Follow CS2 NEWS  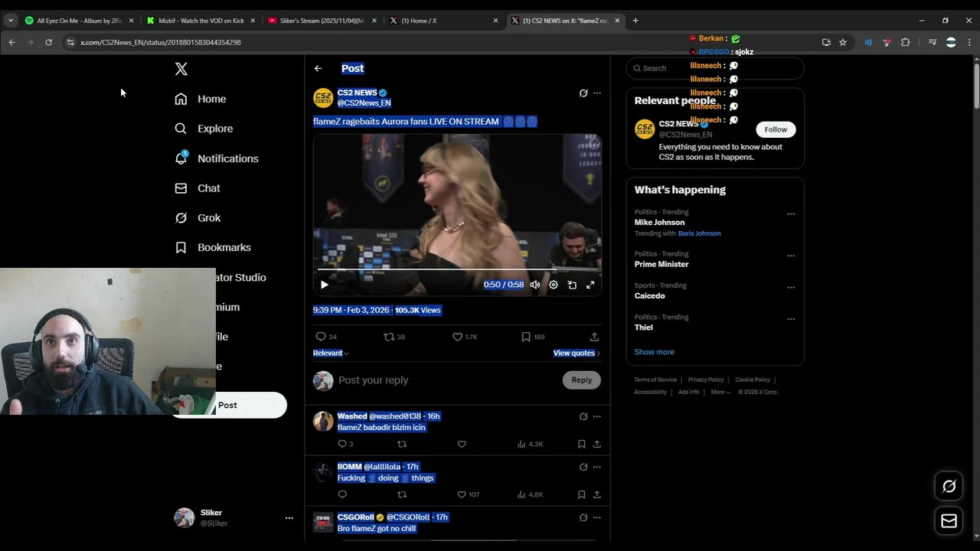776,129
